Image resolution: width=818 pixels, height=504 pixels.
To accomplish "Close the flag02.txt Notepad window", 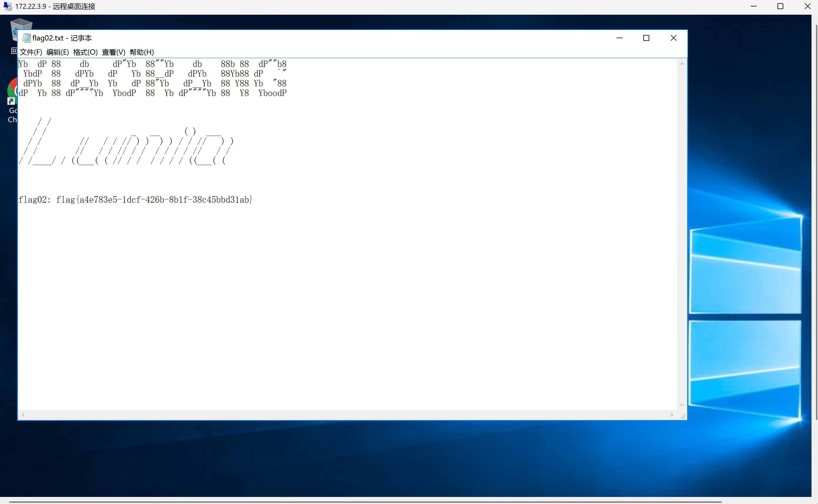I will [673, 38].
